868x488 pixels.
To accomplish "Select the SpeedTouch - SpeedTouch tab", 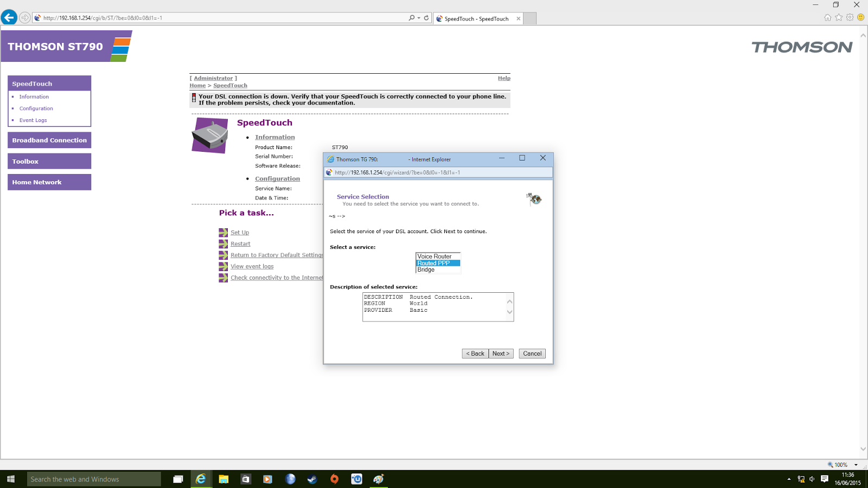I will click(x=476, y=18).
